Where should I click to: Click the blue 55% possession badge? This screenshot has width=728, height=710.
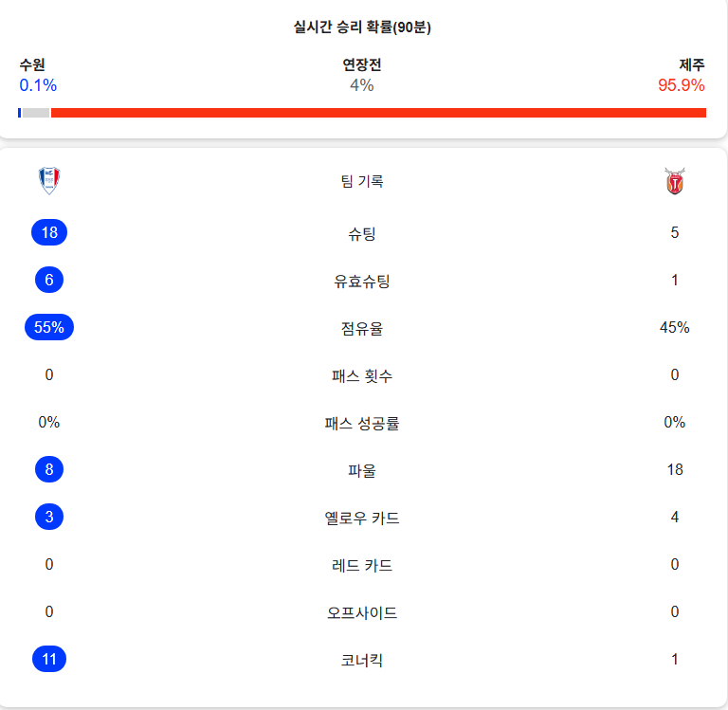click(49, 327)
